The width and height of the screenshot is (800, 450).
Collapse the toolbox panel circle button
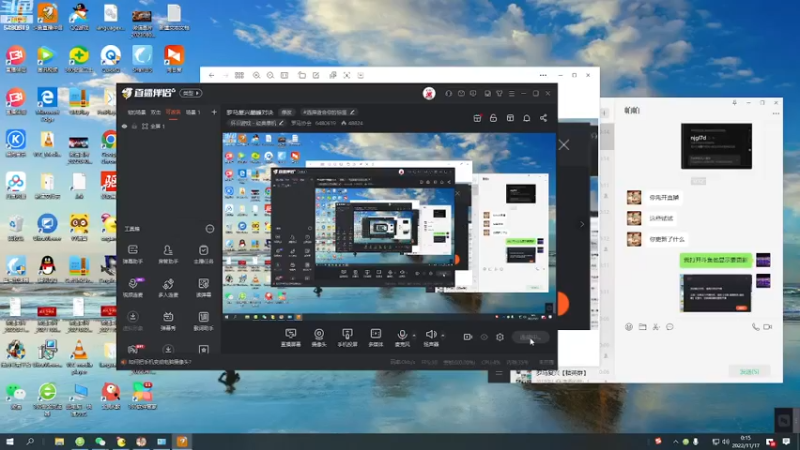click(210, 229)
